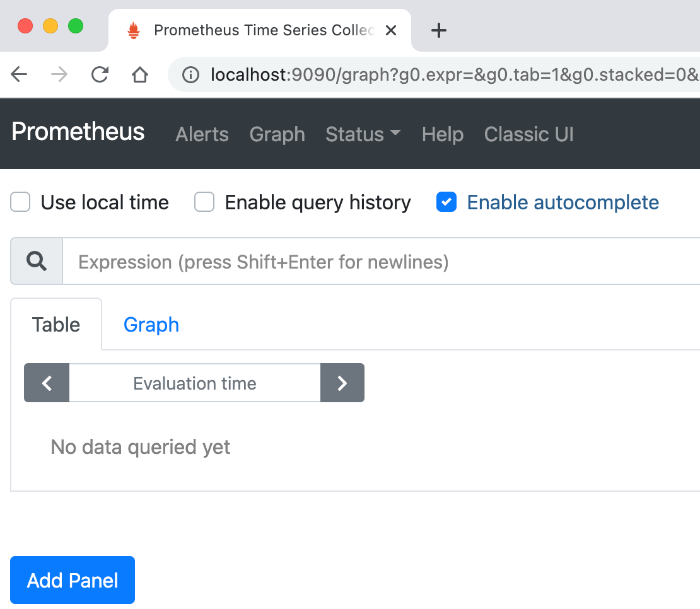
Task: Expand the Status dropdown menu
Action: coord(363,134)
